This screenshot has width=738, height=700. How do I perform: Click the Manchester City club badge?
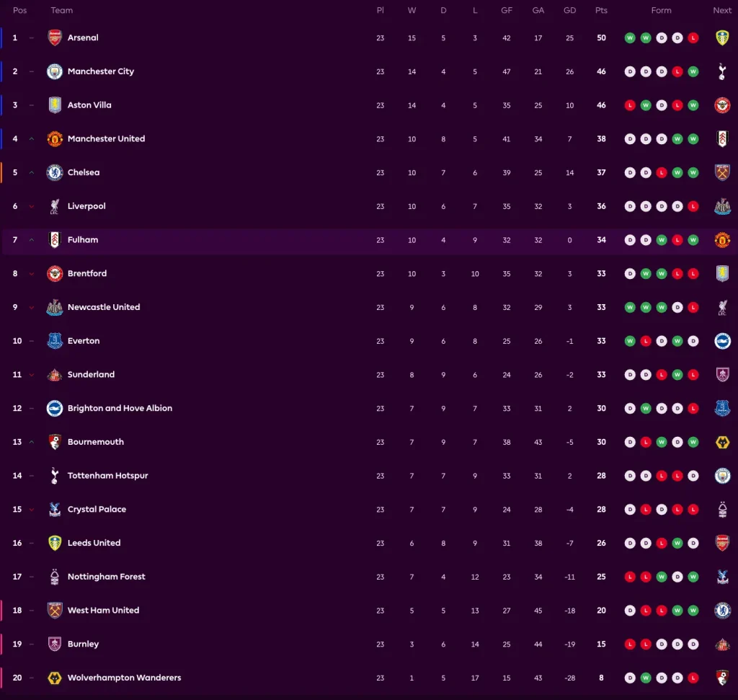pos(55,71)
